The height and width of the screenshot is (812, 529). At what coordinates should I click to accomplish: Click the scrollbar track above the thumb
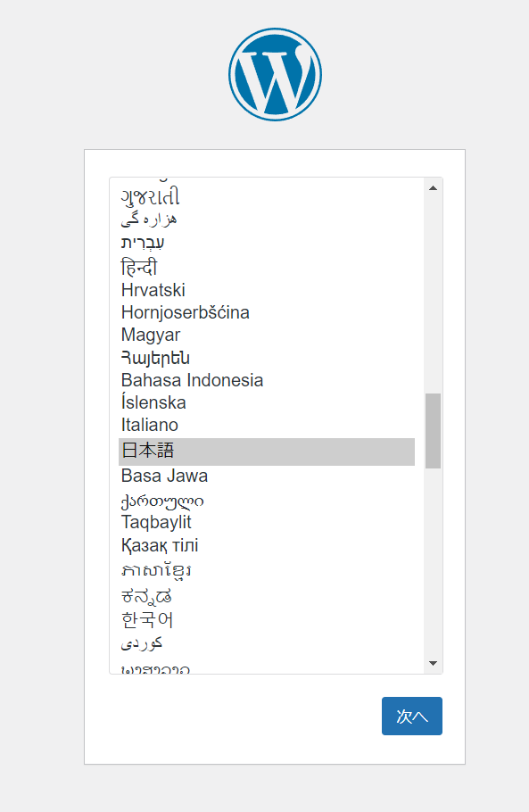(434, 295)
